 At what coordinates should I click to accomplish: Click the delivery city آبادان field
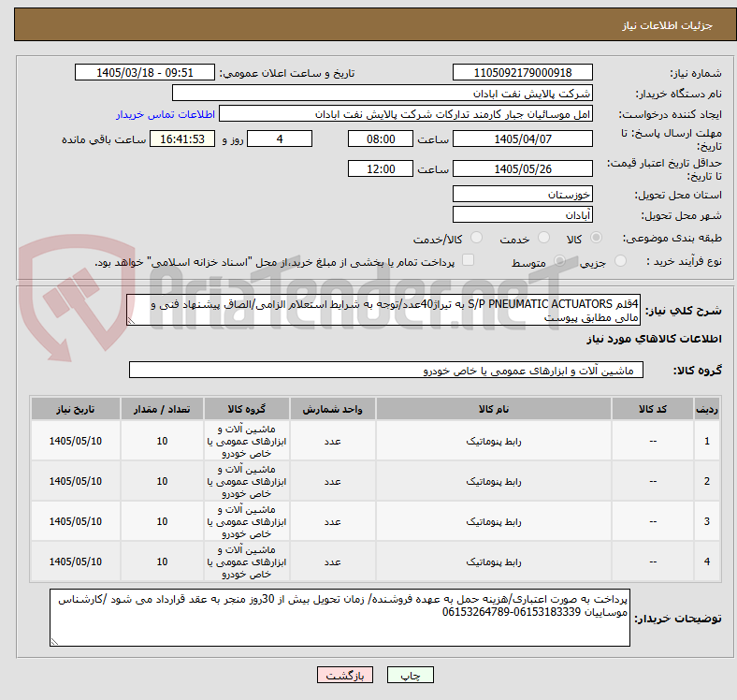point(522,215)
